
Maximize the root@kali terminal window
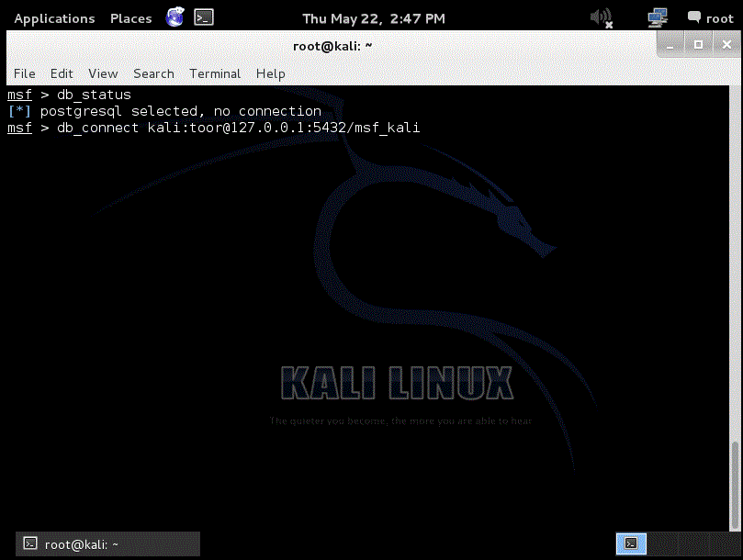tap(698, 45)
